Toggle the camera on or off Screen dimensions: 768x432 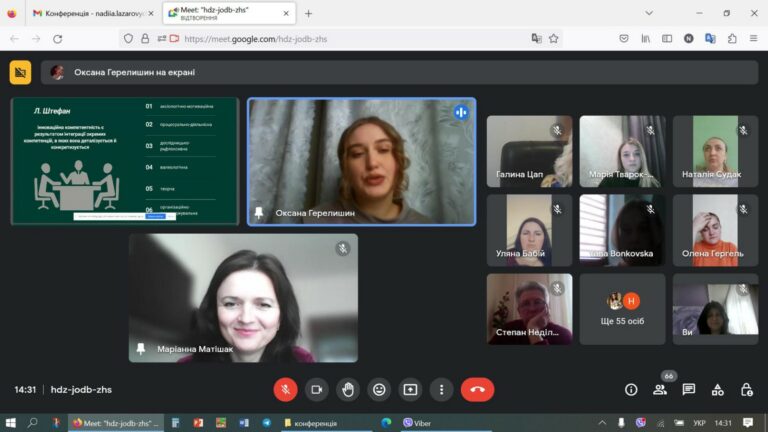click(316, 390)
